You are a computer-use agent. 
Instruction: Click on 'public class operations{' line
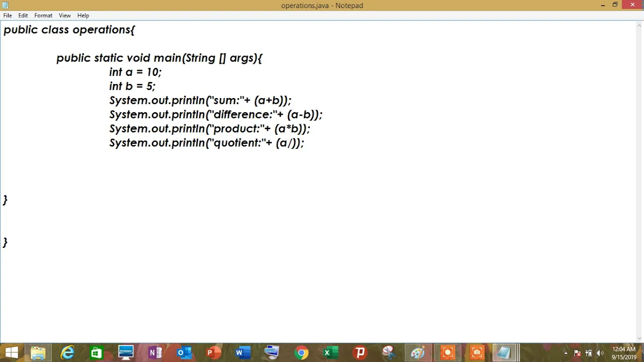[x=69, y=30]
